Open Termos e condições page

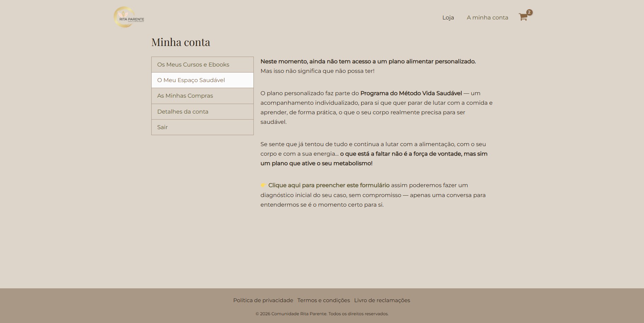[323, 300]
